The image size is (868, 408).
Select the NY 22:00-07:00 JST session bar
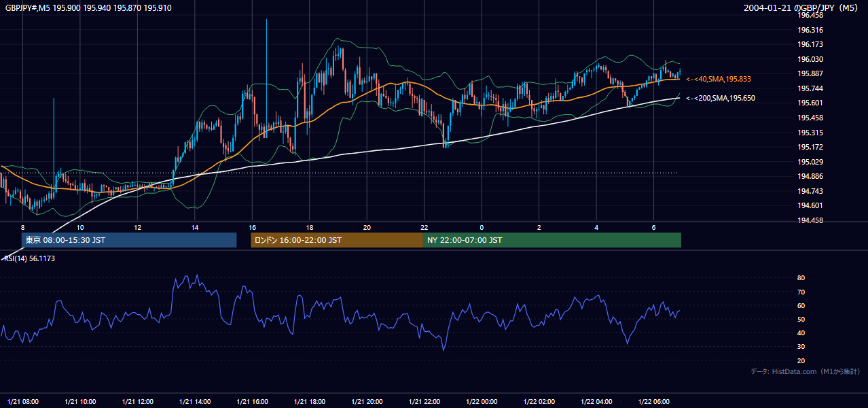552,240
